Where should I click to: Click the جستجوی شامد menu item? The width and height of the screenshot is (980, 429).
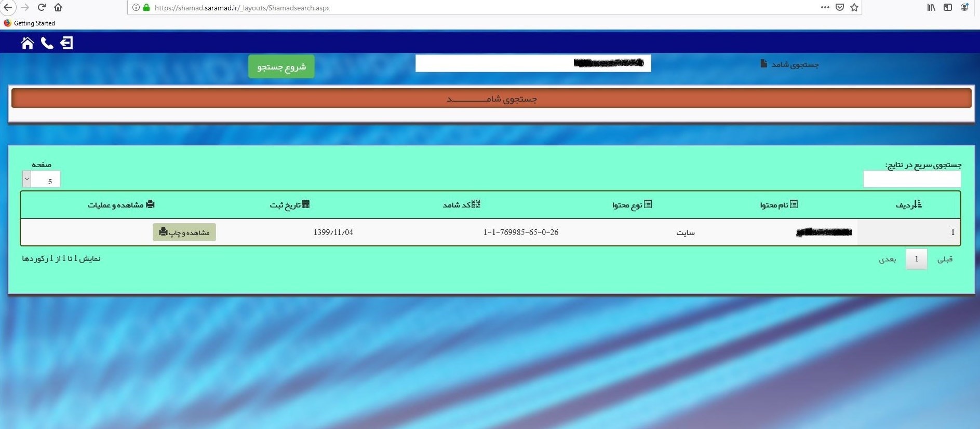[789, 64]
